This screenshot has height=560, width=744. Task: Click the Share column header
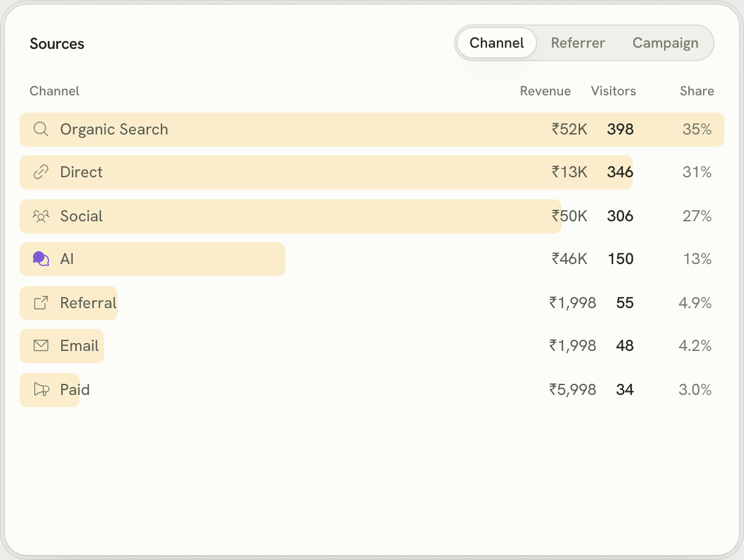(x=697, y=91)
